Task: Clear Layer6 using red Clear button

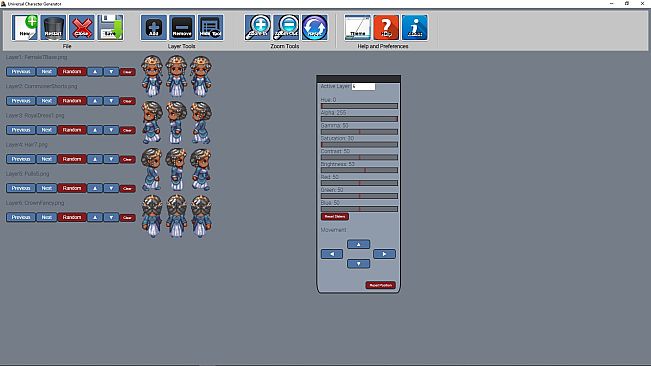Action: coord(127,217)
